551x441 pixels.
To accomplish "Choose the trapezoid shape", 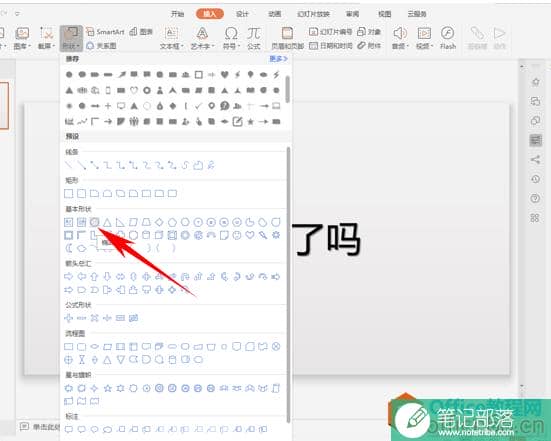I will point(146,222).
